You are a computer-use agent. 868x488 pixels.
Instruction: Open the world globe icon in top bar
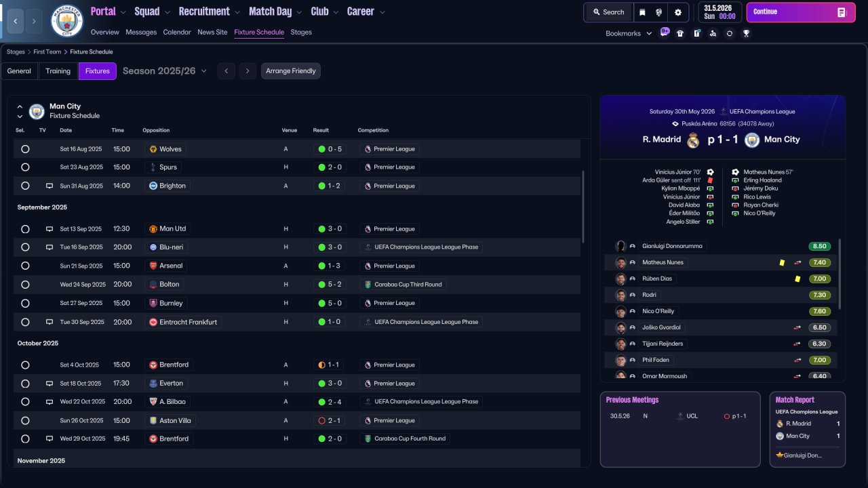pos(659,12)
